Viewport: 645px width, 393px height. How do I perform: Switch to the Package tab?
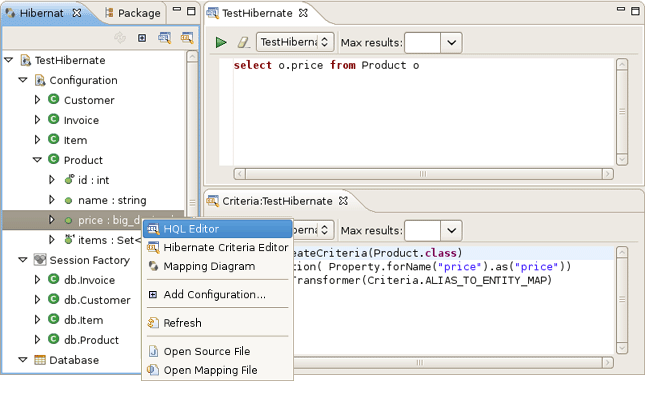click(x=132, y=13)
